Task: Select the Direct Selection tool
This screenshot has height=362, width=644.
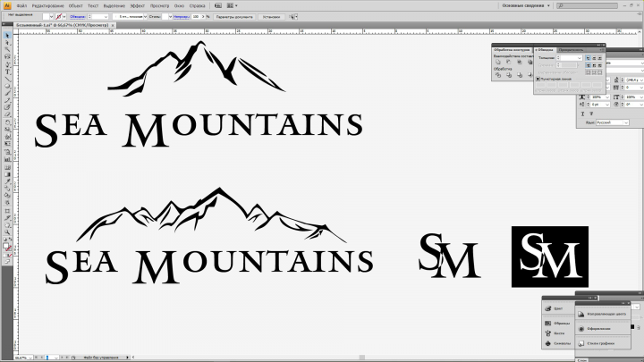Action: pos(7,43)
